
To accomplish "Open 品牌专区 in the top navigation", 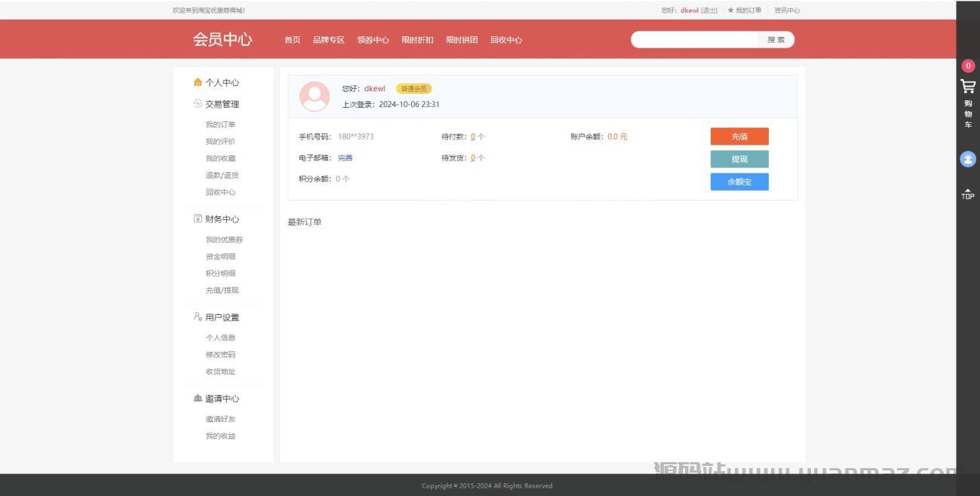I will coord(328,40).
